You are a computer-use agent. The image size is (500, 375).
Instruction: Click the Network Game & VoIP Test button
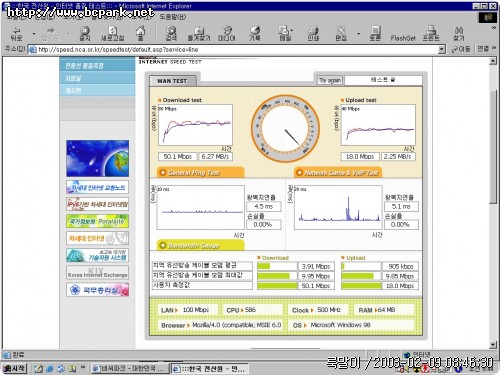[338, 172]
